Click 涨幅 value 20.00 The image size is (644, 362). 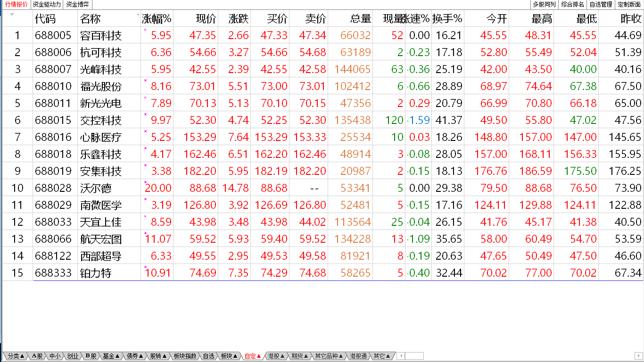(158, 188)
